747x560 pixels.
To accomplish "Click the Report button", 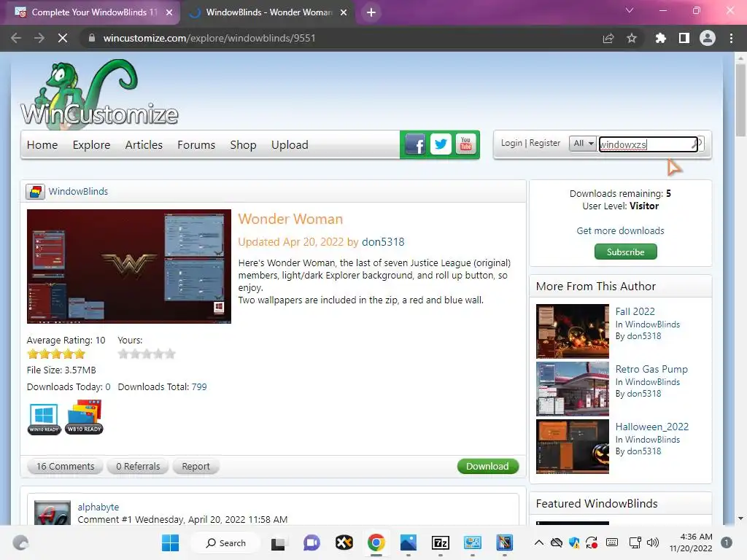I will click(x=196, y=466).
